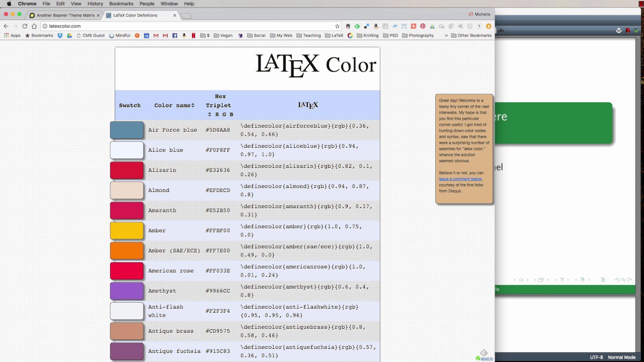644x362 pixels.
Task: Open the Bookmarks menu in menu bar
Action: coord(121,4)
